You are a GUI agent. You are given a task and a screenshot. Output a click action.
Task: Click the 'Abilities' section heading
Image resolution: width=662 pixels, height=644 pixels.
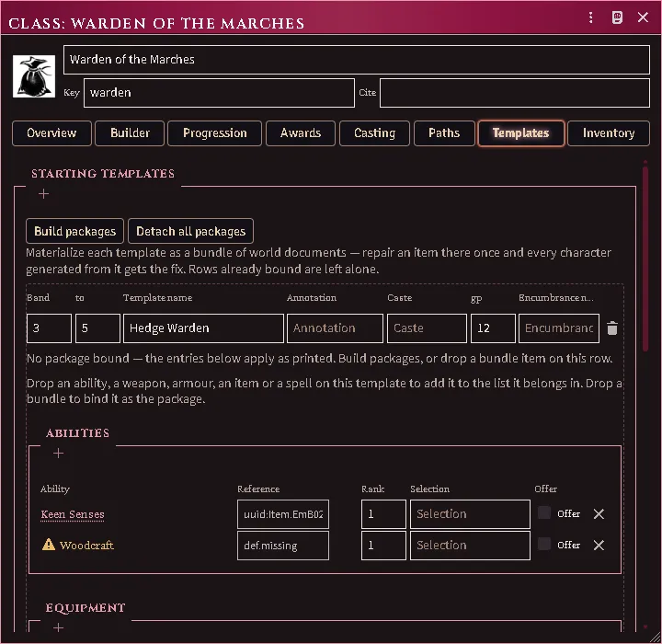point(77,433)
